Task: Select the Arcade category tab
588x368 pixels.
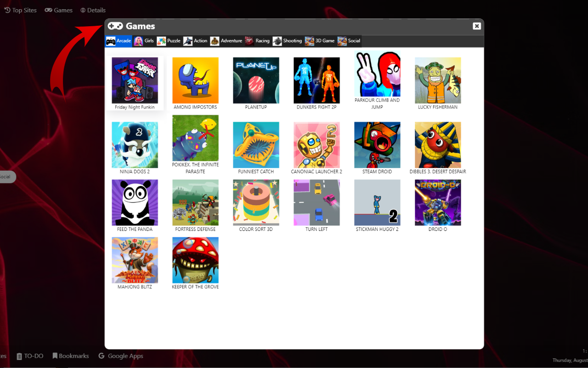Action: click(119, 41)
